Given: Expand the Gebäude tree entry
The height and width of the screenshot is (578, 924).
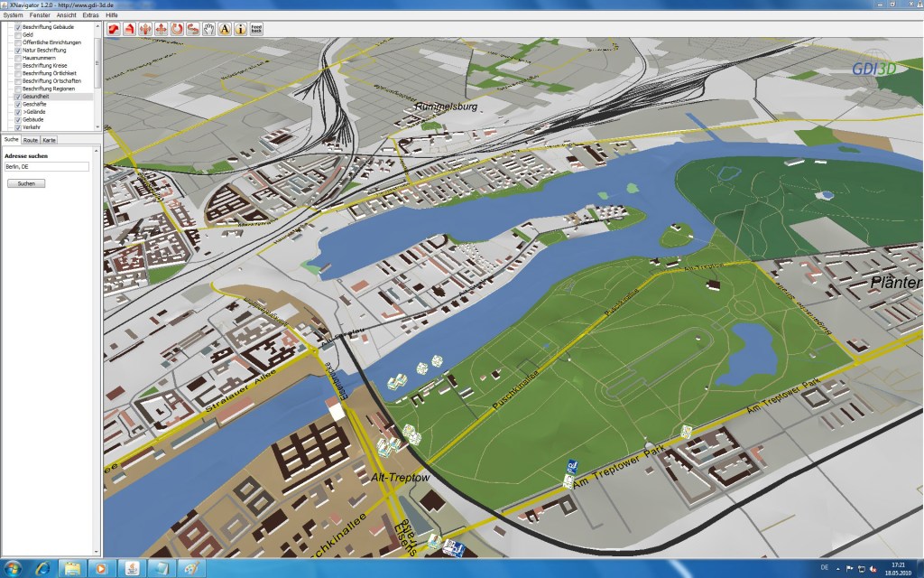Looking at the screenshot, I should click(x=32, y=118).
